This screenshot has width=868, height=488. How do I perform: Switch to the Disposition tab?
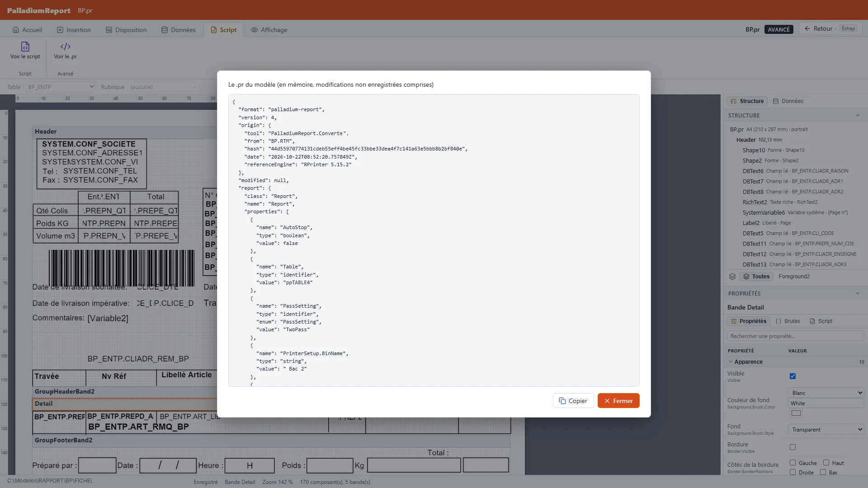pyautogui.click(x=126, y=30)
